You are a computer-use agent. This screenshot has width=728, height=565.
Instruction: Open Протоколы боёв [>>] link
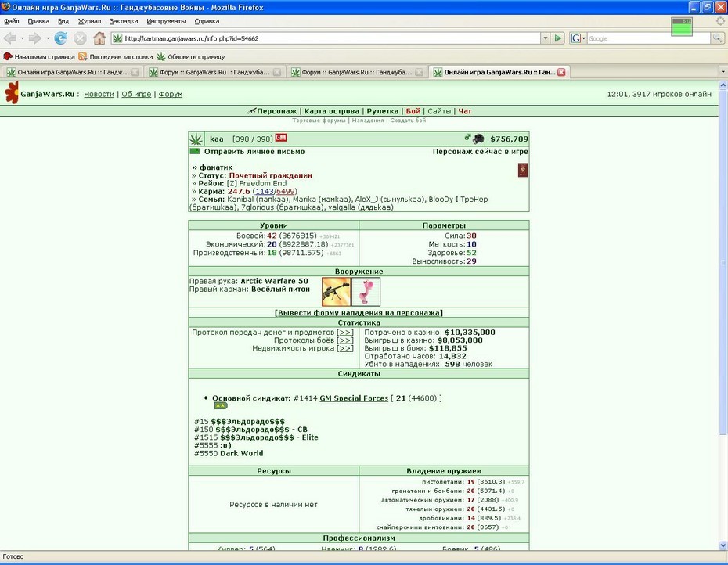tap(345, 340)
